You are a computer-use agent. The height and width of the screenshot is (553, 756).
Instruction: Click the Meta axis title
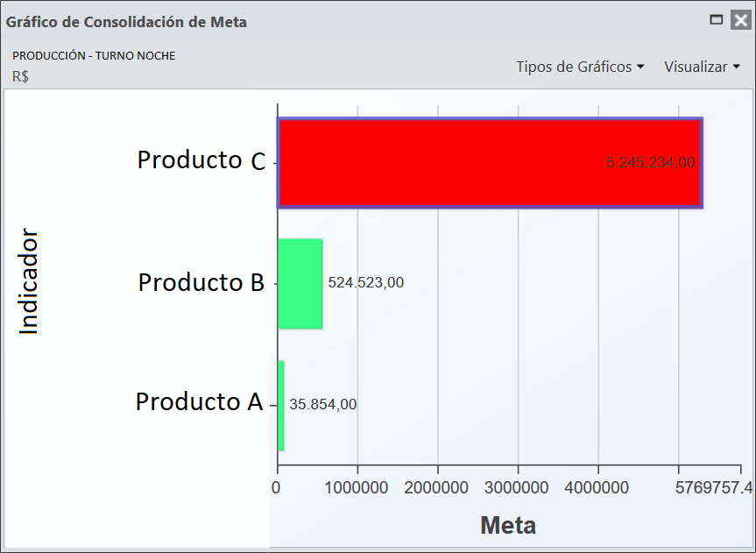pyautogui.click(x=508, y=525)
